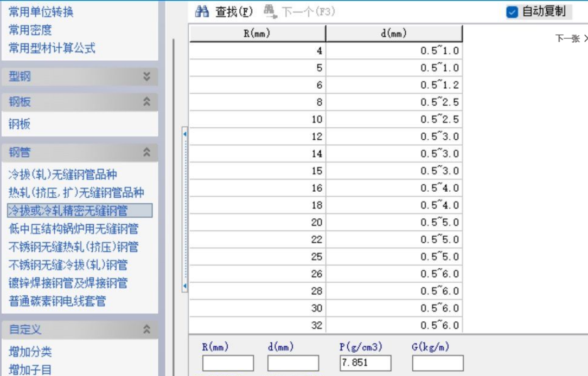Select 冷拔(轧)无缝钢管品种

click(63, 174)
